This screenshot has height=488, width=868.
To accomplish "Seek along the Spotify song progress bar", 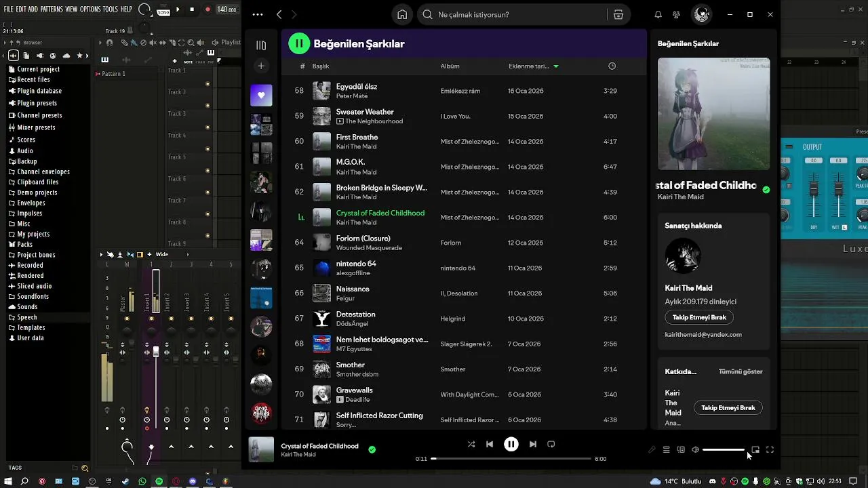I will 511,459.
